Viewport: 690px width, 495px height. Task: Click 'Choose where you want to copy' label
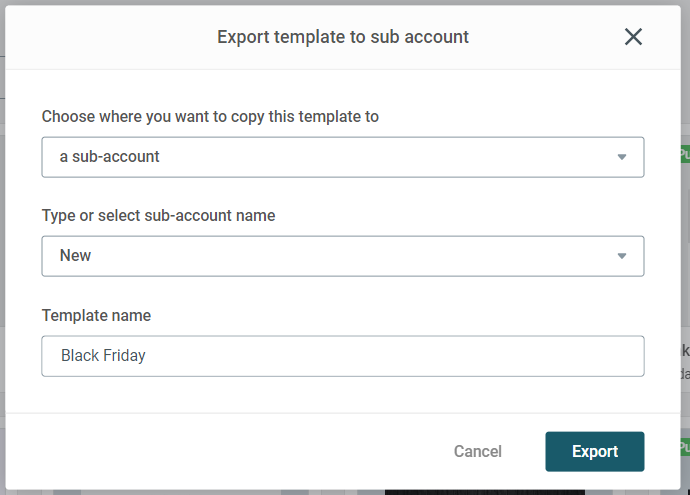click(210, 117)
